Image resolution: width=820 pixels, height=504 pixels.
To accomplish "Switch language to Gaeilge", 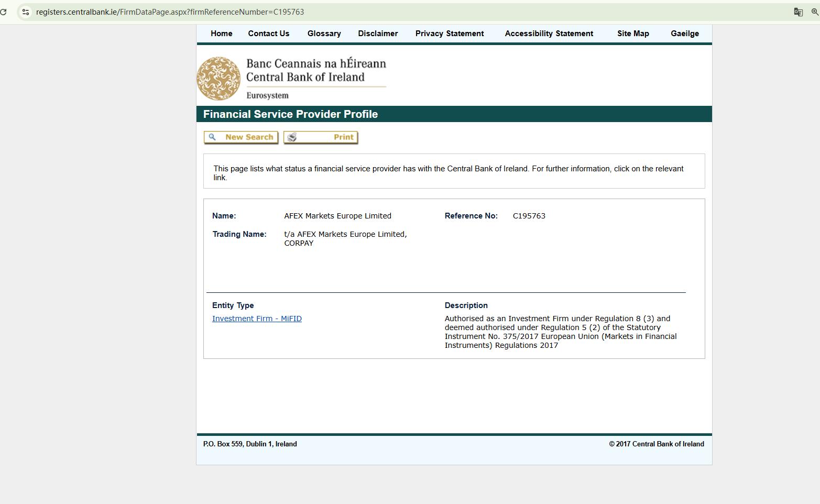I will coord(685,34).
